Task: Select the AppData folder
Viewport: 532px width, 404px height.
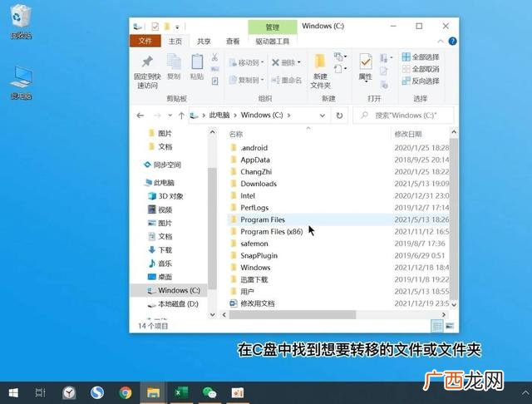Action: [255, 160]
